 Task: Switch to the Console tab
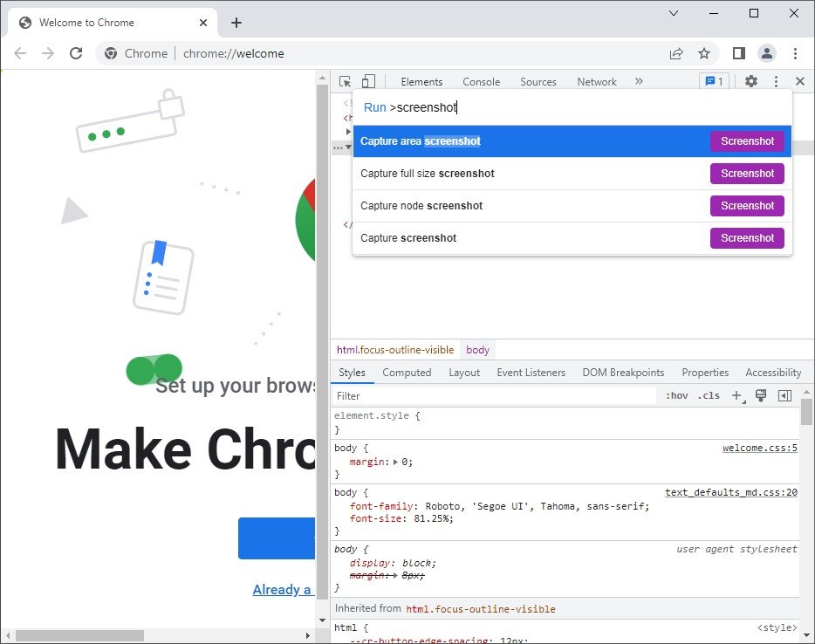(x=482, y=82)
